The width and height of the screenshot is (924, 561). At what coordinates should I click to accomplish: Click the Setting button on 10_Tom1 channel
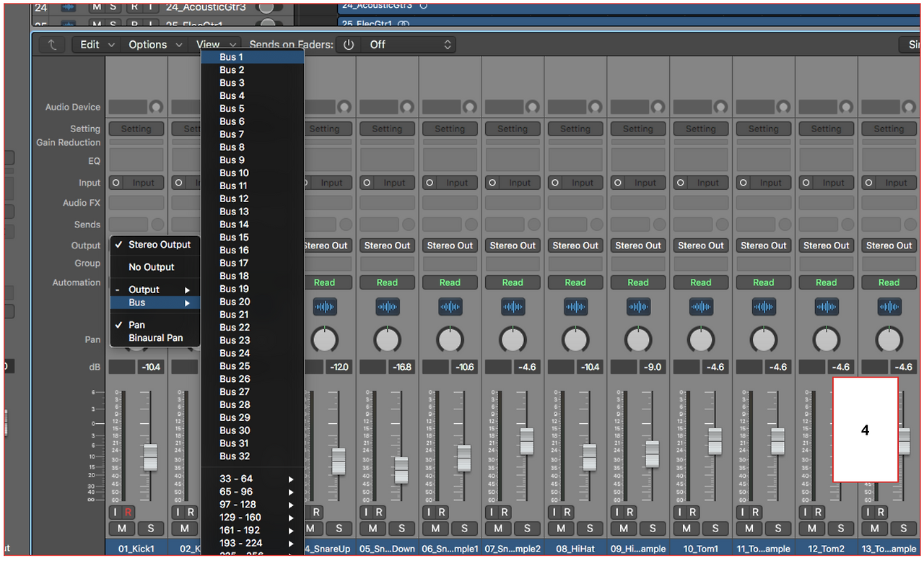(700, 129)
